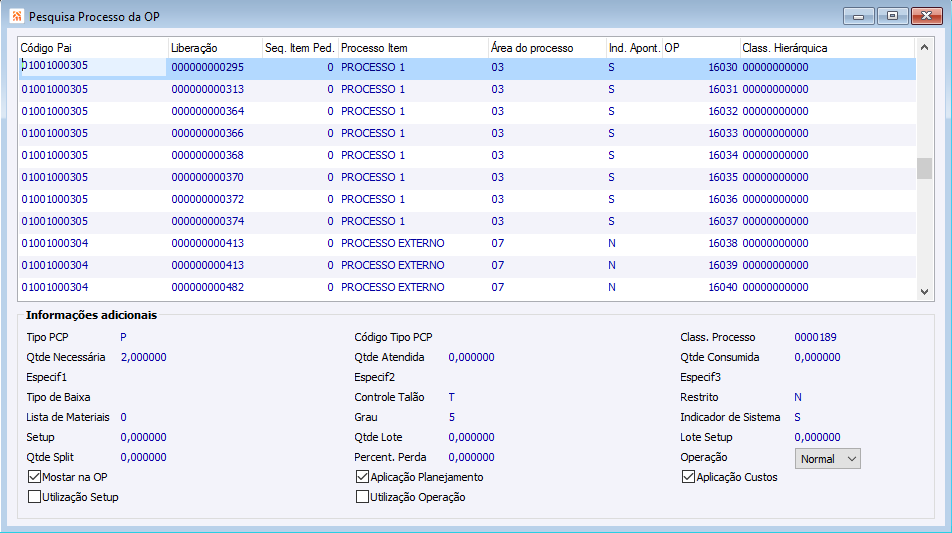Check the Utilização Operação checkbox
The image size is (952, 533).
pos(362,497)
